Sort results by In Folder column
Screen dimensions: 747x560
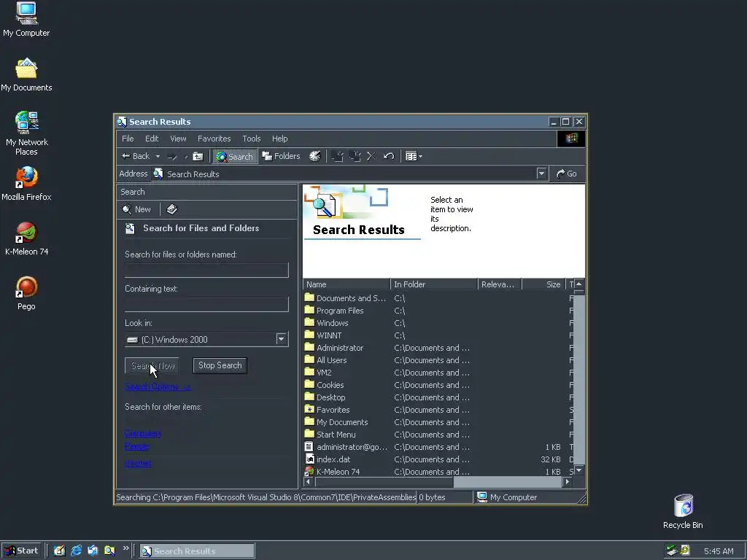coord(433,284)
